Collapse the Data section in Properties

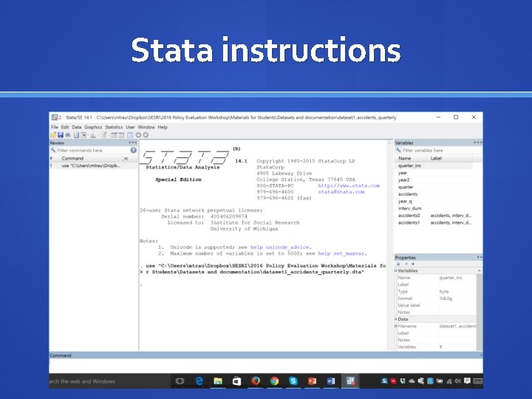395,319
